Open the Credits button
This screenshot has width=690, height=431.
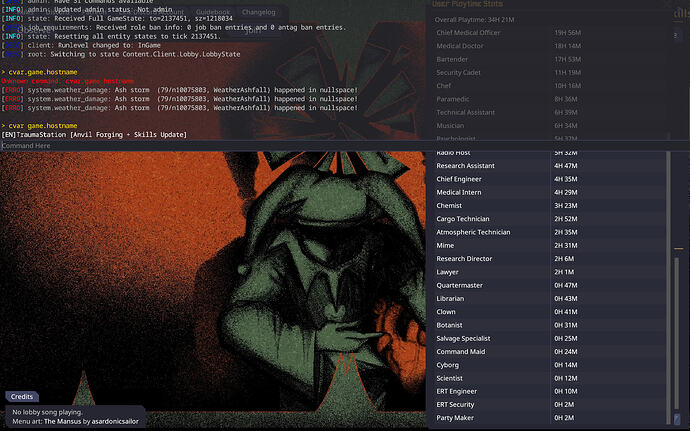pos(22,397)
